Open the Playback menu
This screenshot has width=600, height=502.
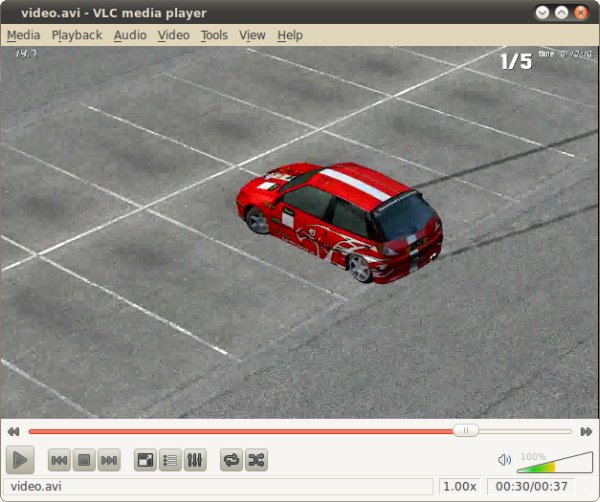[77, 35]
